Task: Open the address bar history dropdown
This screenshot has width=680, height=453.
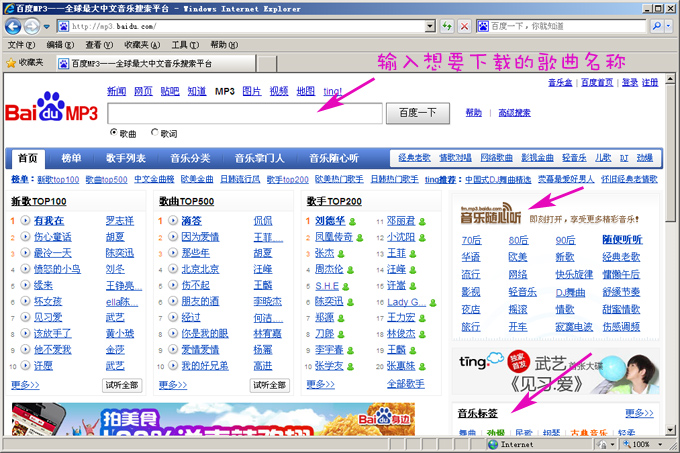Action: (x=430, y=26)
